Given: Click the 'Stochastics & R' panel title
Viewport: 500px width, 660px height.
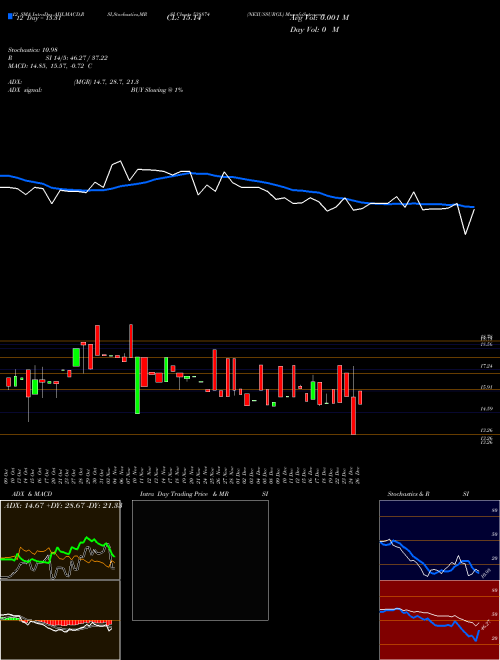Looking at the screenshot, I should coord(409,494).
